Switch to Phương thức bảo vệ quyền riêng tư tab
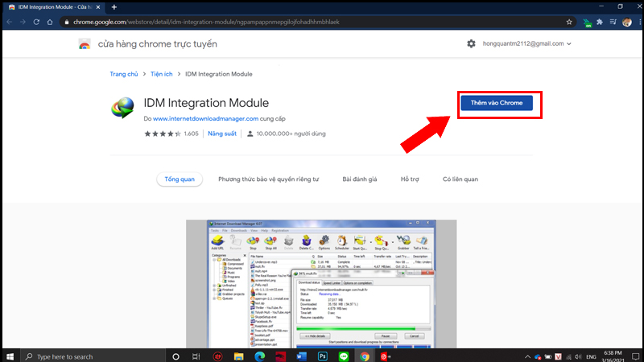 coord(269,179)
